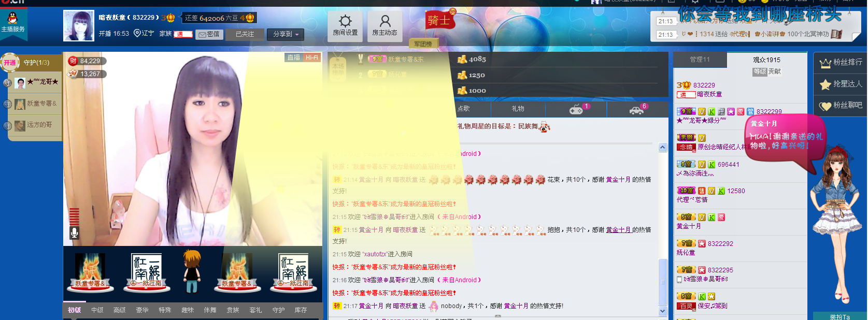Click the game controller tab icon
Viewport: 868px width, 320px height.
[x=576, y=109]
